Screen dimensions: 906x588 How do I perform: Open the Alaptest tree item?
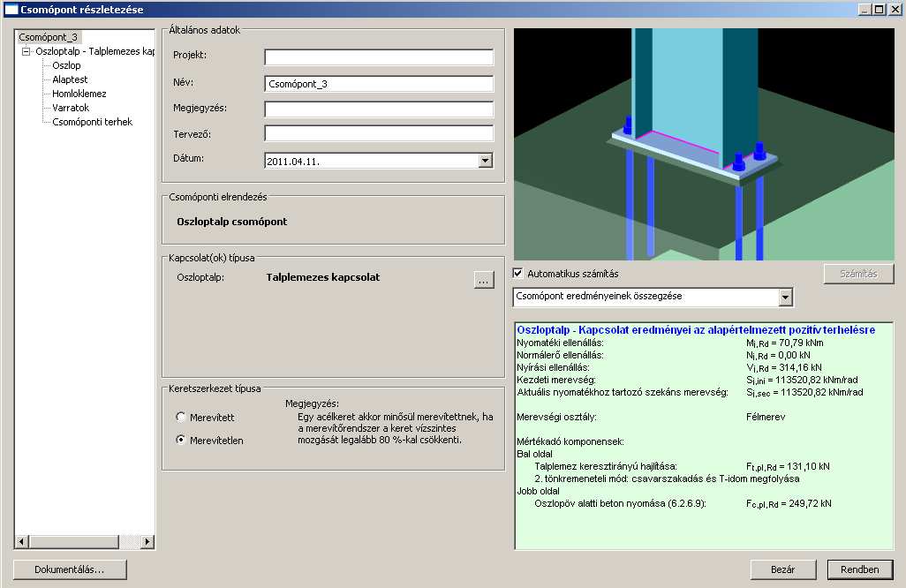[70, 79]
